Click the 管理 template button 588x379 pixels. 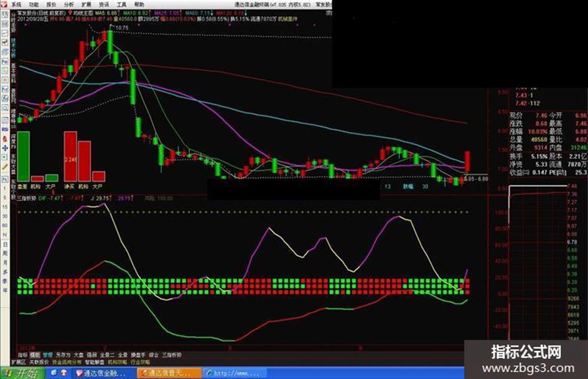(48, 355)
